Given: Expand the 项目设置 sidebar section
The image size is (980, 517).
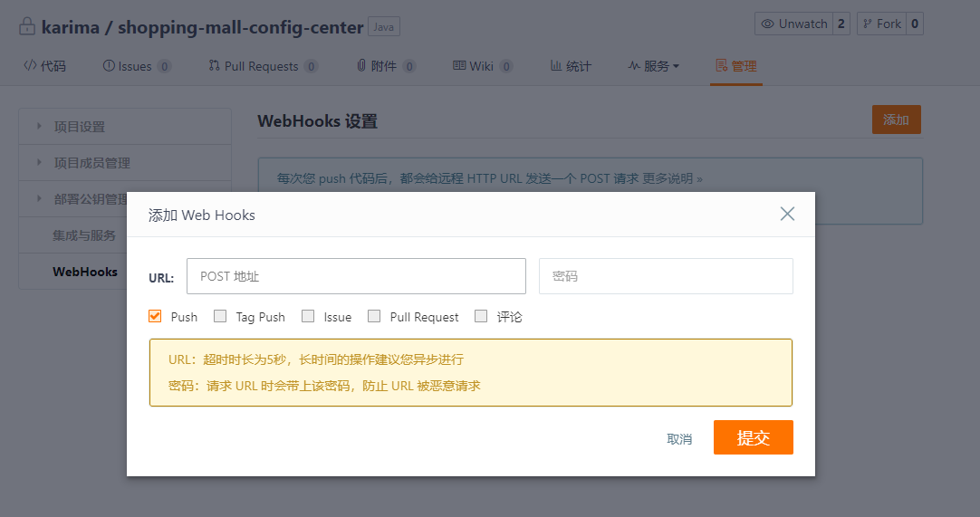Looking at the screenshot, I should pyautogui.click(x=125, y=126).
